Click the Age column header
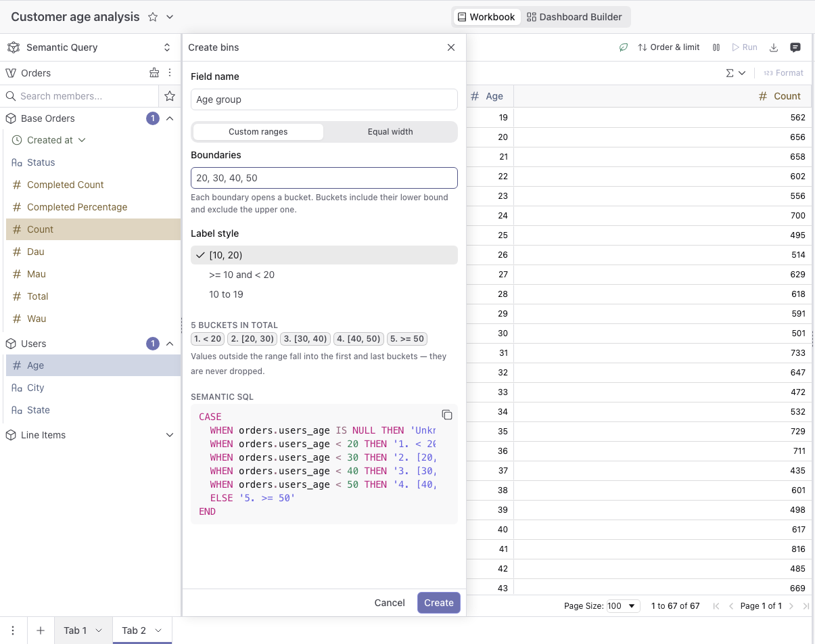 pos(490,96)
